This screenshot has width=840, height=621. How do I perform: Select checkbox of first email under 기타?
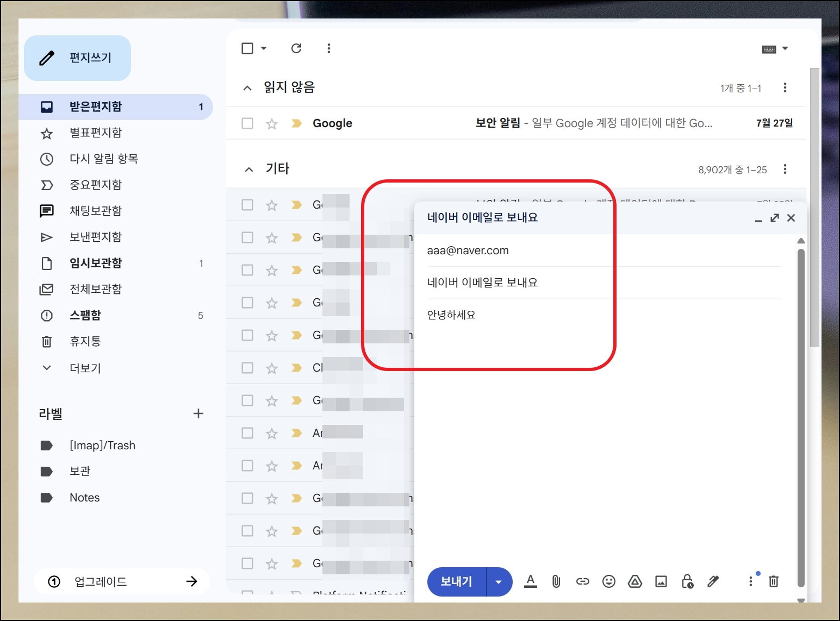tap(247, 205)
